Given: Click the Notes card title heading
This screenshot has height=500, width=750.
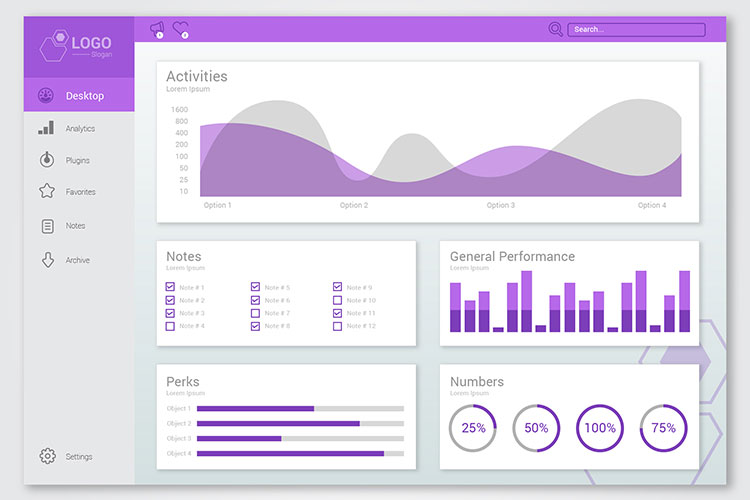Looking at the screenshot, I should (184, 256).
